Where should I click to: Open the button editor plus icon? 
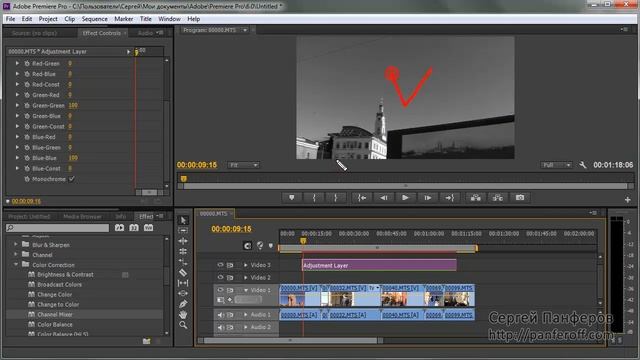coord(627,199)
